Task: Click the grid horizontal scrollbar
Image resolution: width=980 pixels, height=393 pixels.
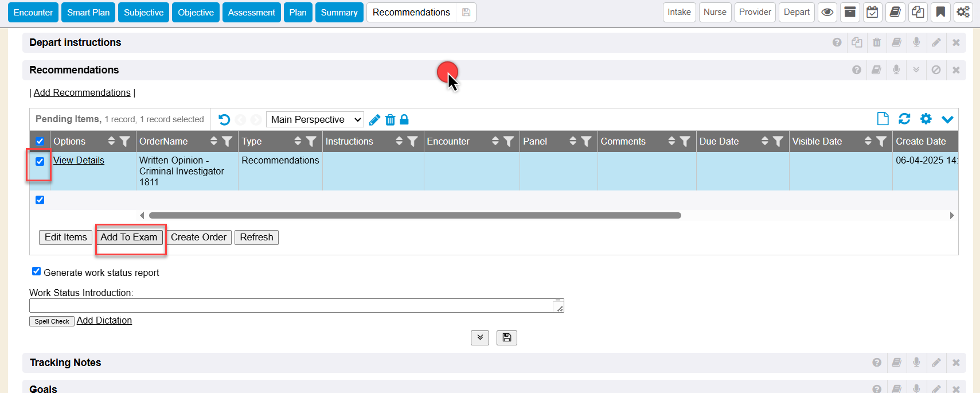Action: [415, 216]
